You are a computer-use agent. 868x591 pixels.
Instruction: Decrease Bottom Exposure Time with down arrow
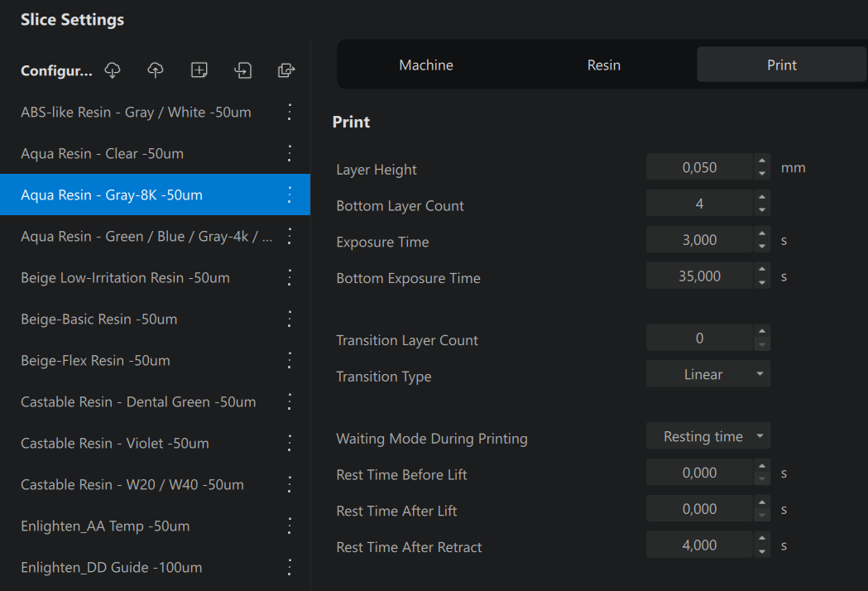(762, 282)
